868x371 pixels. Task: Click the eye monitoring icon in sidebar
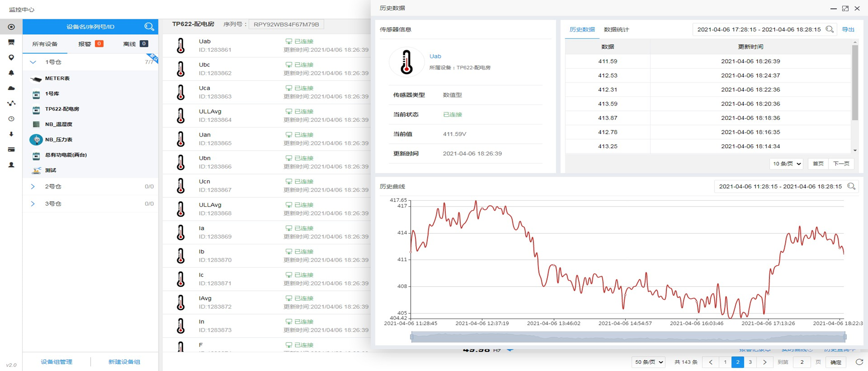click(x=11, y=27)
